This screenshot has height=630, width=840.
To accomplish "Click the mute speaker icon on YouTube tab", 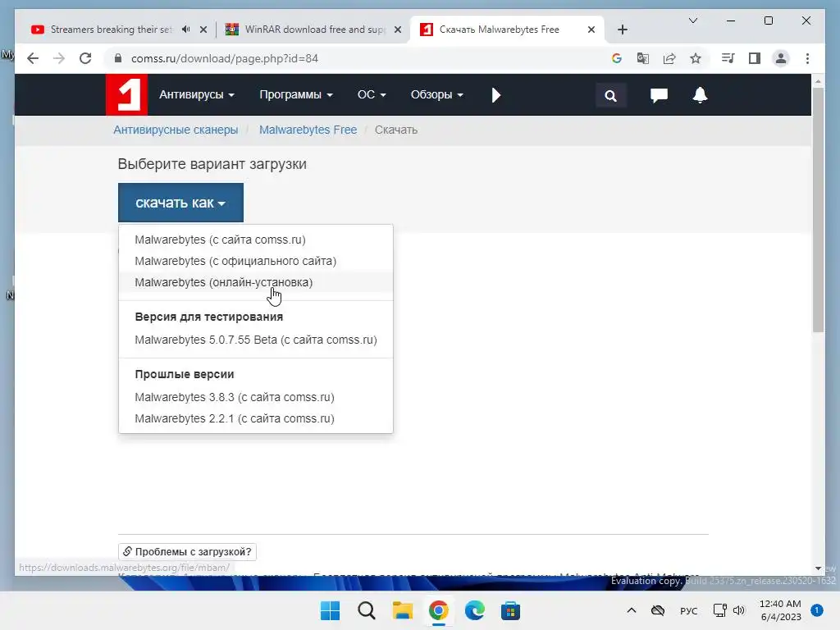I will (186, 30).
